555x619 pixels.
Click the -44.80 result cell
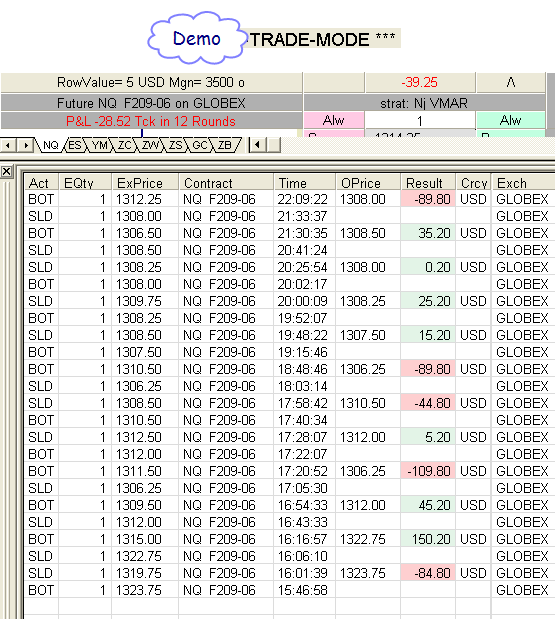click(x=428, y=403)
